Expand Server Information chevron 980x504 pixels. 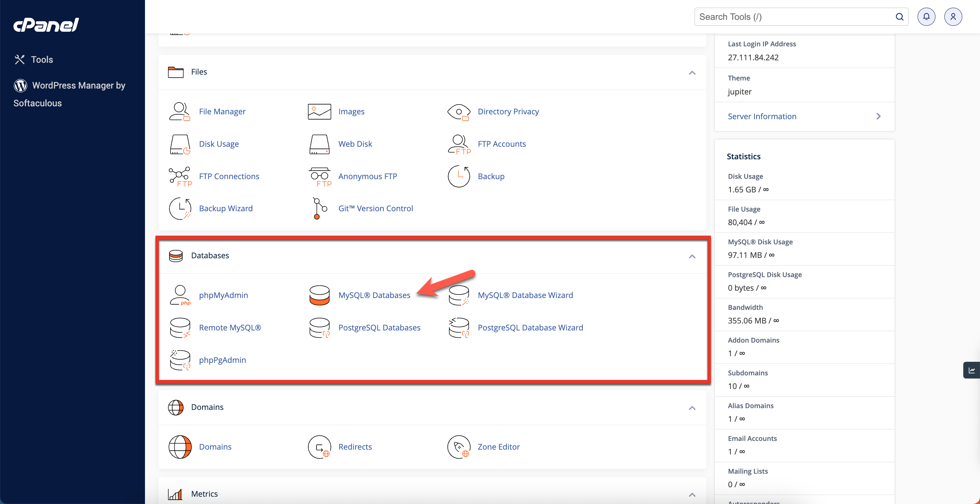[879, 116]
